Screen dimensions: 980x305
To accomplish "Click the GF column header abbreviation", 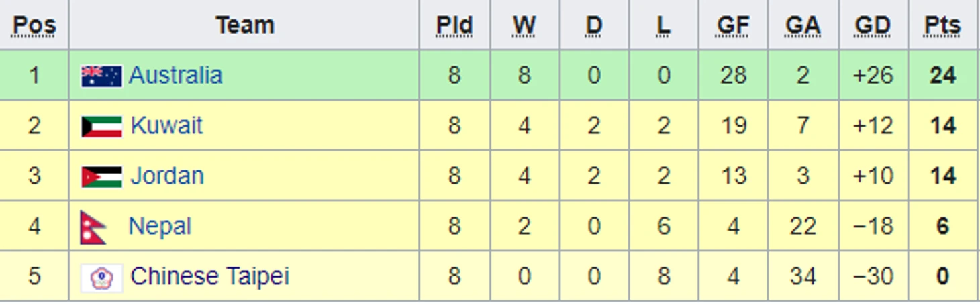I will pos(733,25).
